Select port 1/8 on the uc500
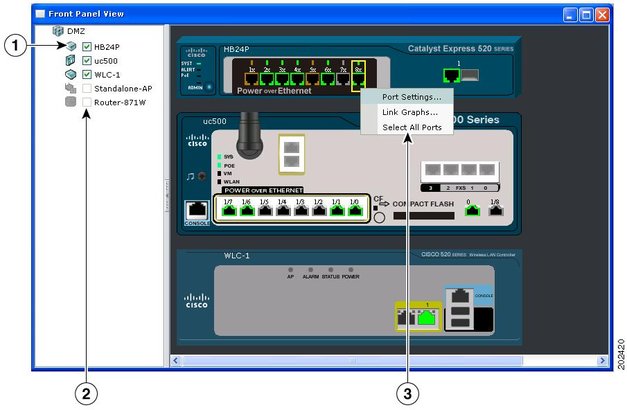The height and width of the screenshot is (410, 627). click(495, 210)
